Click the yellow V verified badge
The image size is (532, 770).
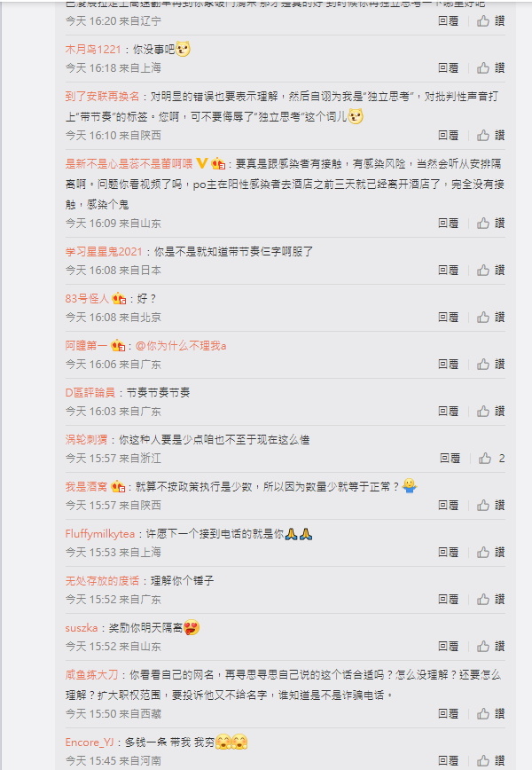coord(201,163)
